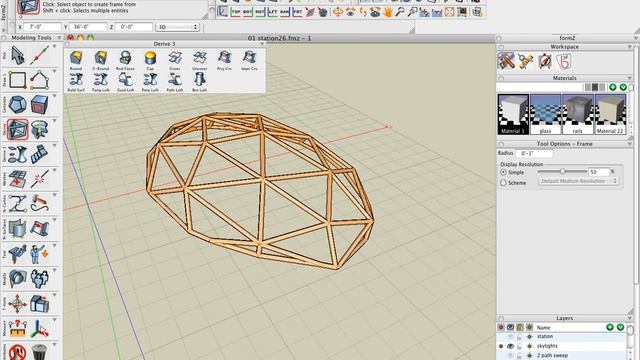The width and height of the screenshot is (640, 360).
Task: Select the polygon vector line tool
Action: (40, 80)
